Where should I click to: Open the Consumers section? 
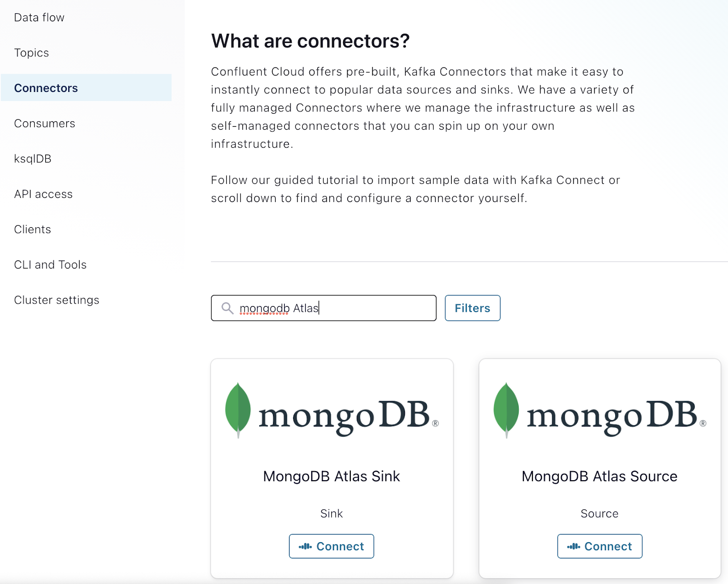tap(45, 123)
